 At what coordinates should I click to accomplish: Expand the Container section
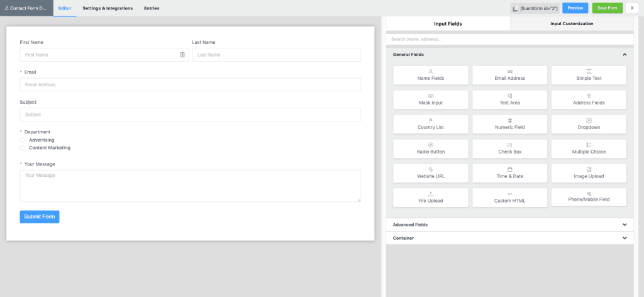509,238
